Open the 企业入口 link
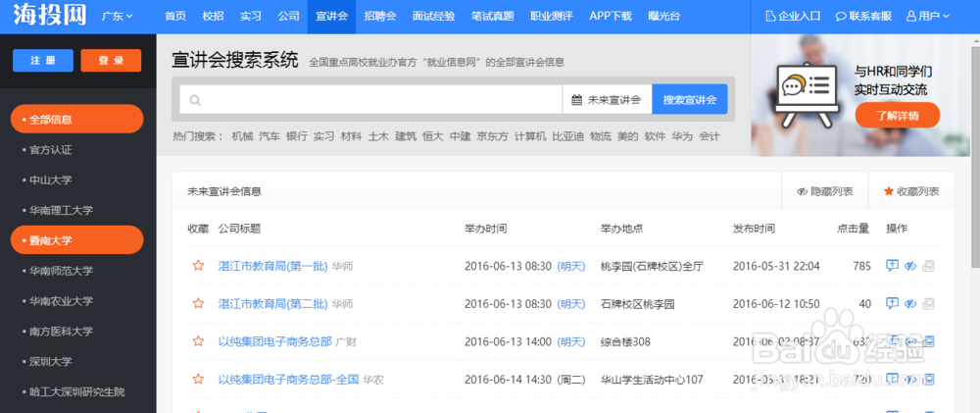Screen dimensions: 980x413 click(793, 17)
